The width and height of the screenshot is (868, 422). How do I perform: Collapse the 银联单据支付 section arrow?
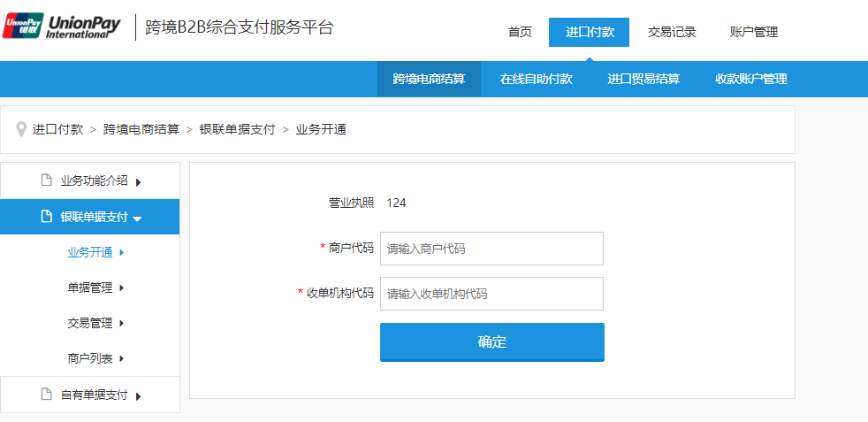[138, 218]
